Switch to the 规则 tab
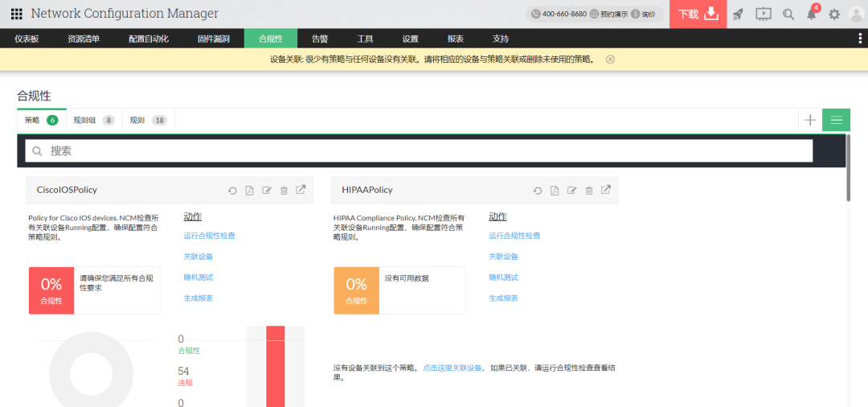This screenshot has height=407, width=868. 149,120
